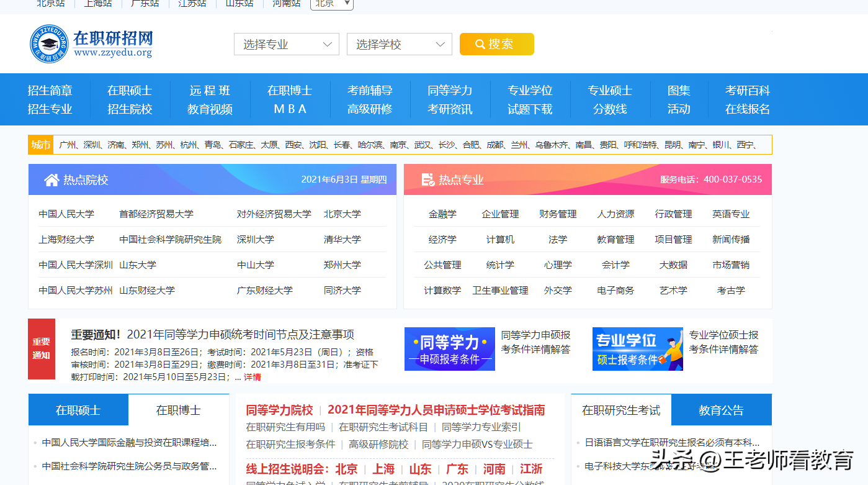Screen dimensions: 868x485
Task: Click the house icon beside 热点院校
Action: tap(51, 180)
